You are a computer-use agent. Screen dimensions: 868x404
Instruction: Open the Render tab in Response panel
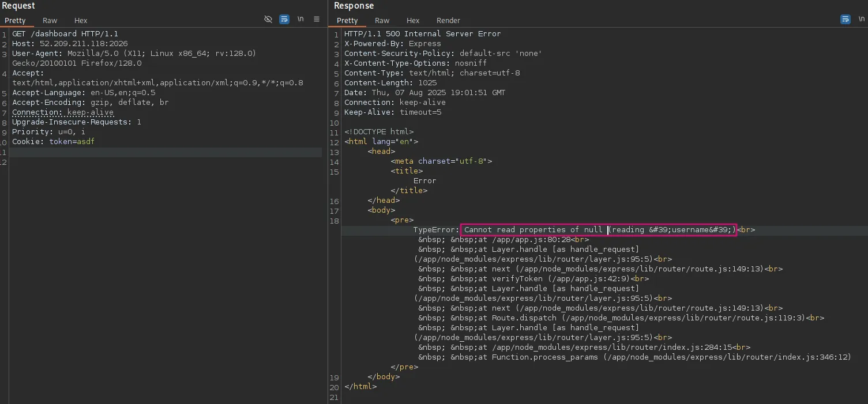[x=448, y=21]
